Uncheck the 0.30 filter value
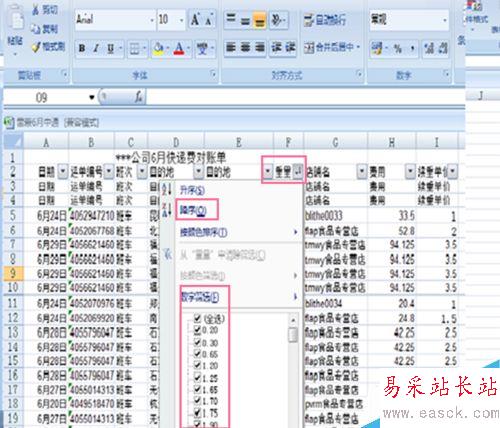500x428 pixels. 197,342
